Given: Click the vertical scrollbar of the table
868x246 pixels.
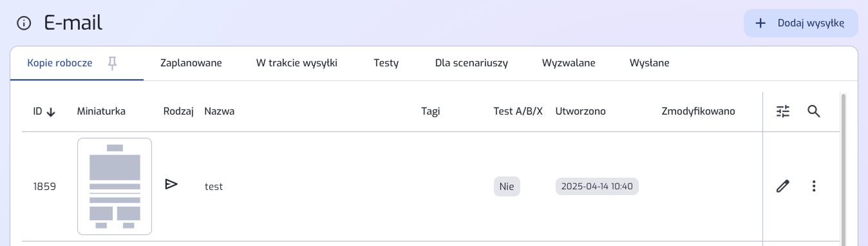Looking at the screenshot, I should pos(844,169).
